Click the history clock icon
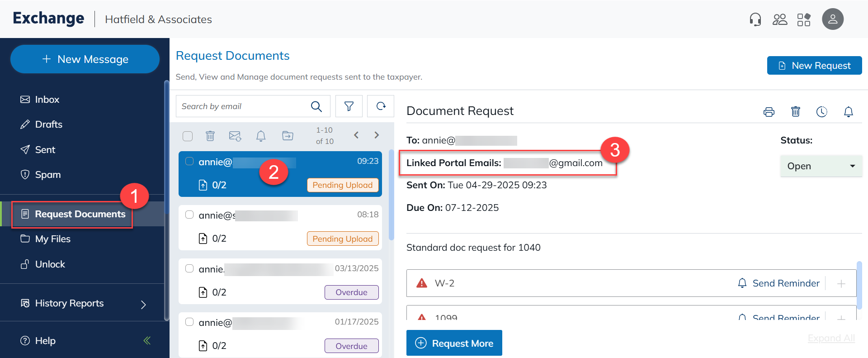The height and width of the screenshot is (358, 868). pyautogui.click(x=821, y=112)
